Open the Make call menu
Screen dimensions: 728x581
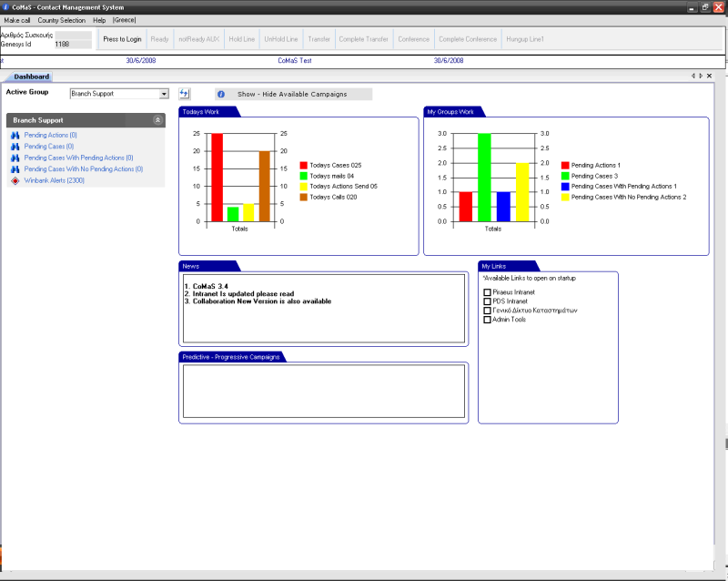[17, 20]
